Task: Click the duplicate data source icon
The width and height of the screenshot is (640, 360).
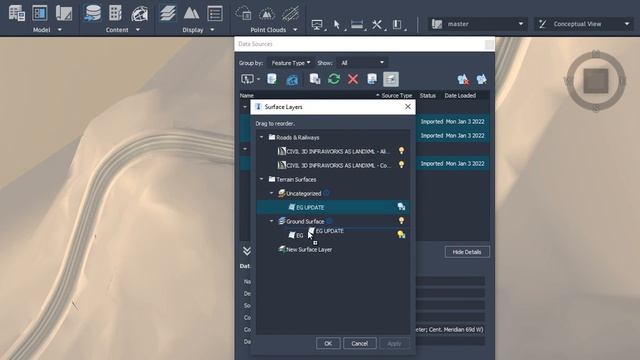Action: tap(315, 79)
